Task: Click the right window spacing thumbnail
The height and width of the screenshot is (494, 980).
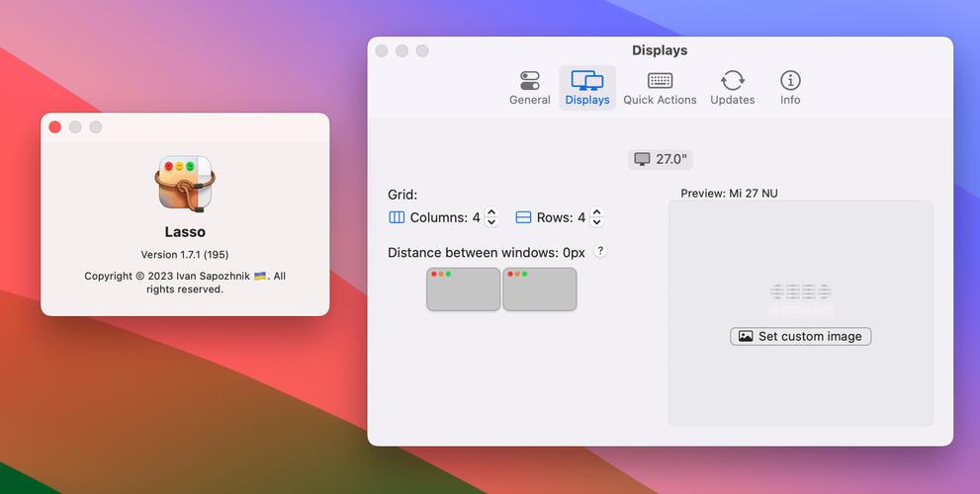Action: coord(539,289)
